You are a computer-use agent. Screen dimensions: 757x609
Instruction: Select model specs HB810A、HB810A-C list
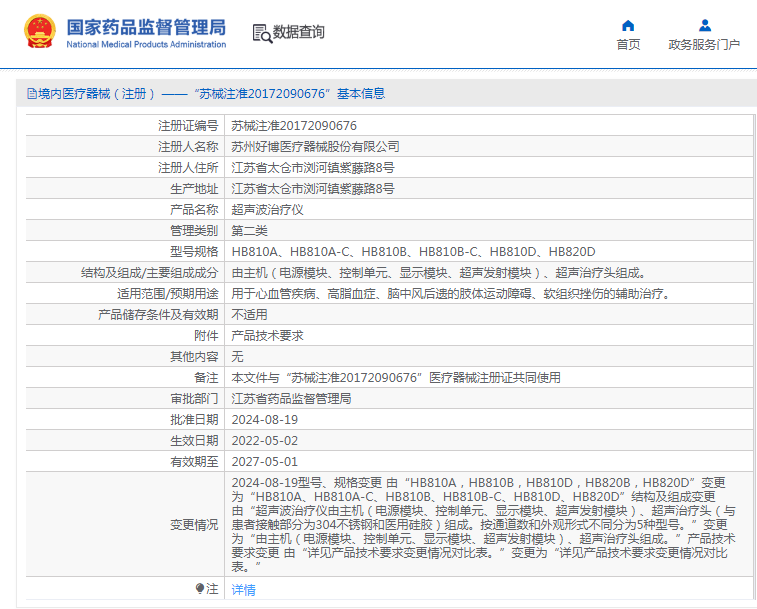point(413,252)
